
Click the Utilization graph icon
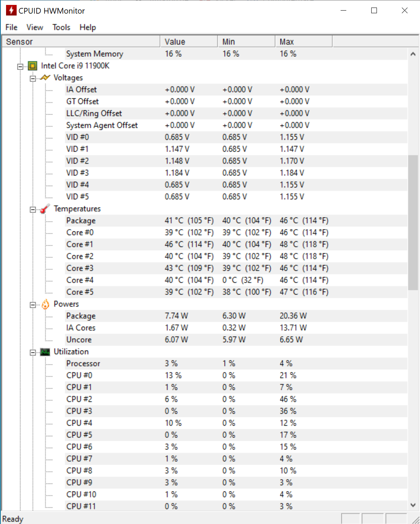point(45,352)
